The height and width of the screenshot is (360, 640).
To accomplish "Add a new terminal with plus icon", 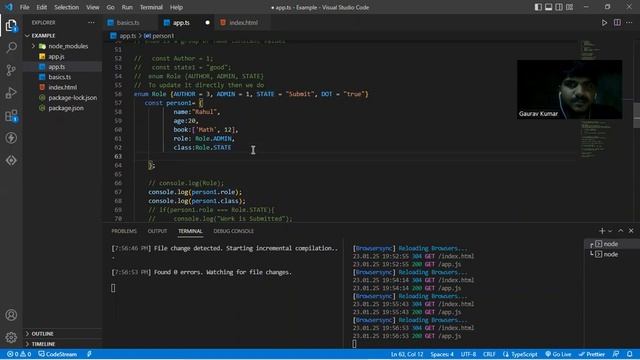I will click(x=602, y=231).
